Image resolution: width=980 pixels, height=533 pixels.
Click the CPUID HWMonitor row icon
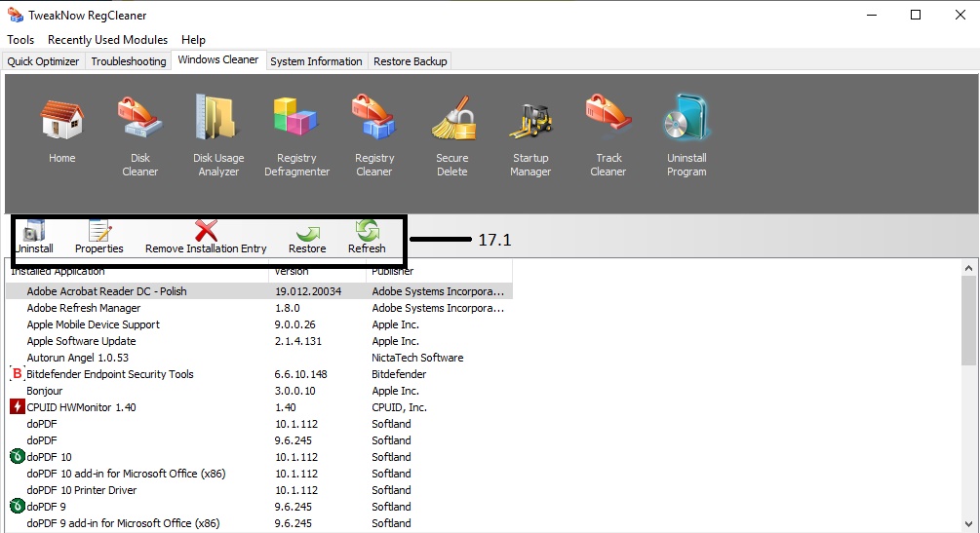(17, 406)
